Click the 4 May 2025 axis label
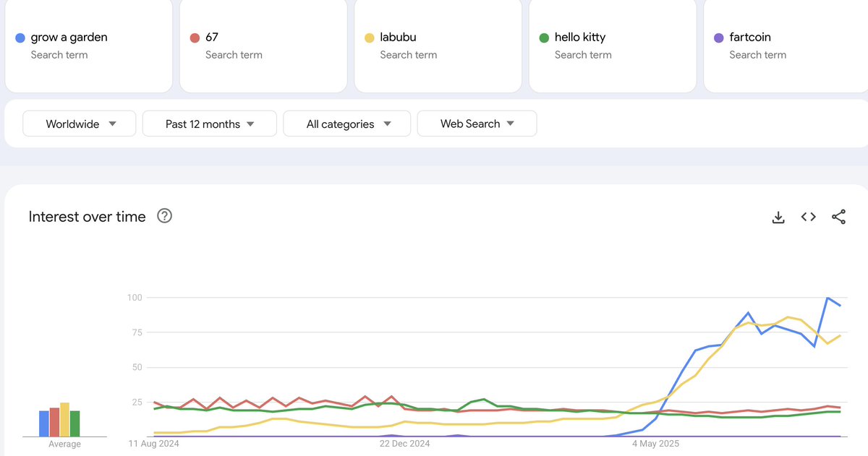868x456 pixels. pos(655,444)
